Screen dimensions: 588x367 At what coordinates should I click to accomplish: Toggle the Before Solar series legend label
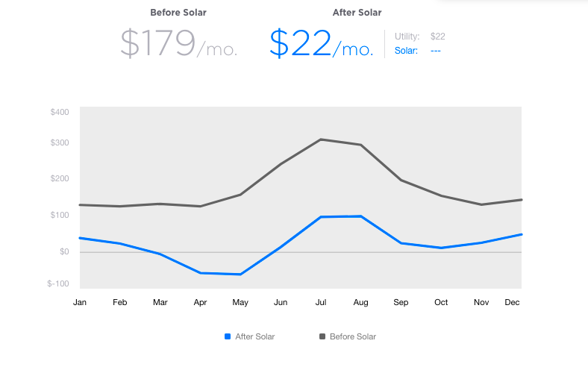click(x=352, y=336)
